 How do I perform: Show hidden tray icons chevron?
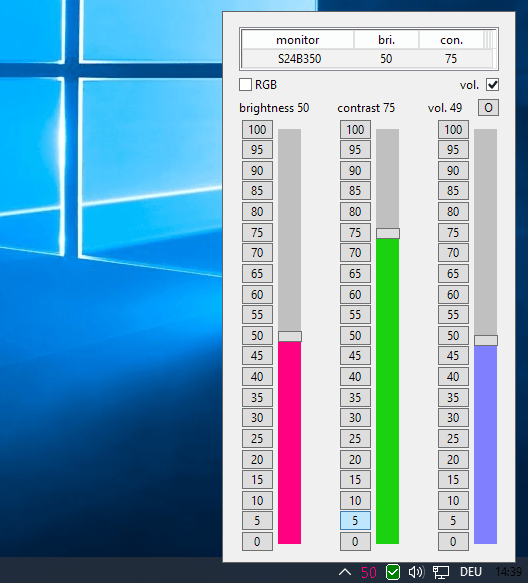(x=345, y=572)
